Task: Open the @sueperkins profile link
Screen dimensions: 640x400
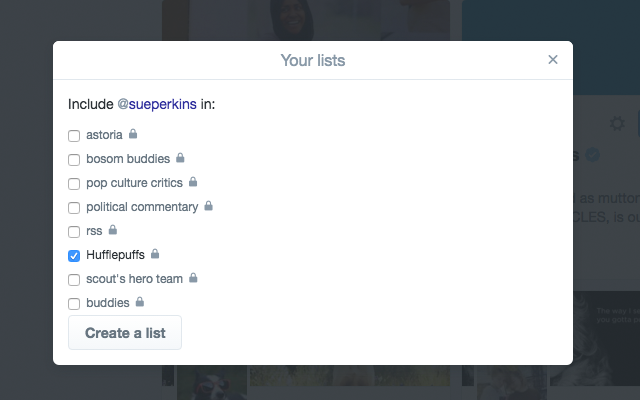Action: point(157,104)
